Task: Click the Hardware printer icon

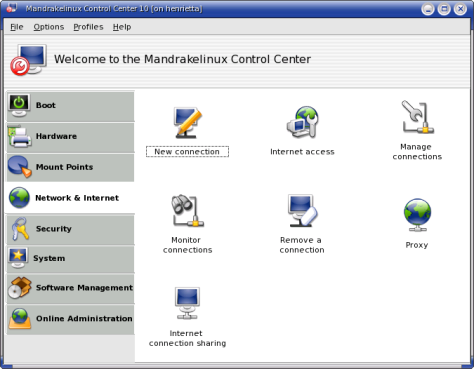Action: click(20, 136)
